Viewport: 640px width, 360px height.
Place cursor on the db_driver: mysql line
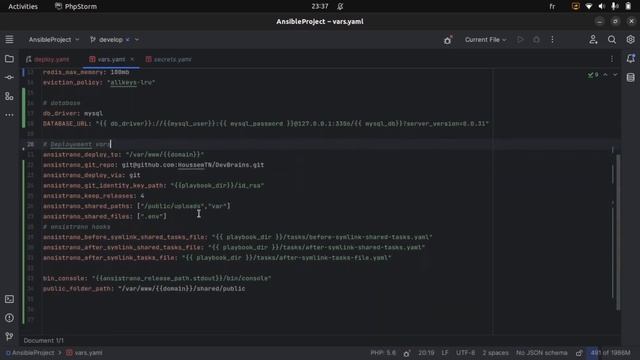73,113
